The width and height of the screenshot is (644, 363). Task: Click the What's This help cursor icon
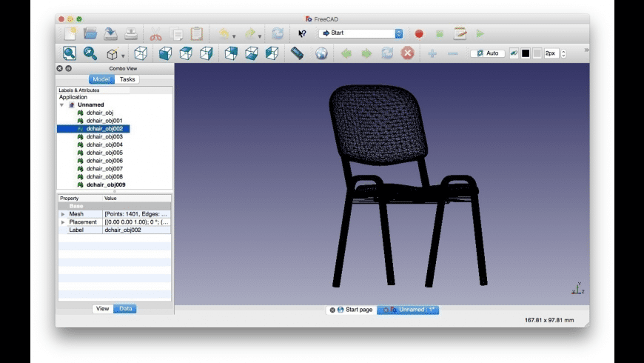(302, 33)
